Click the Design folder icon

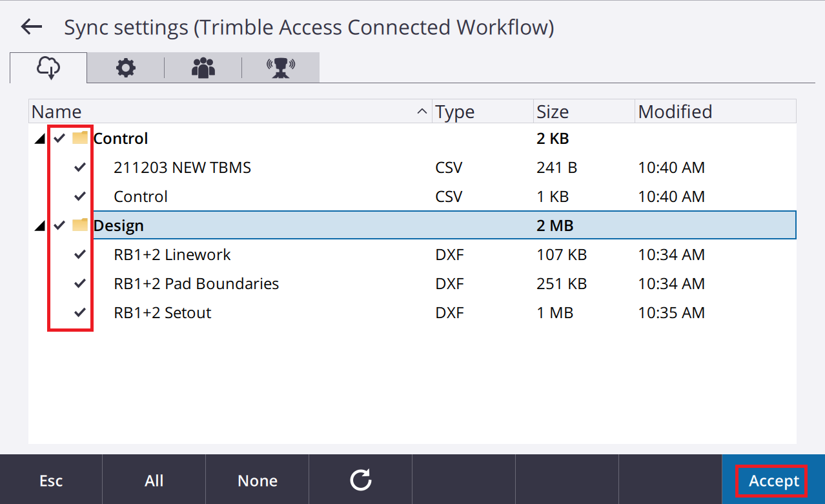tap(79, 225)
